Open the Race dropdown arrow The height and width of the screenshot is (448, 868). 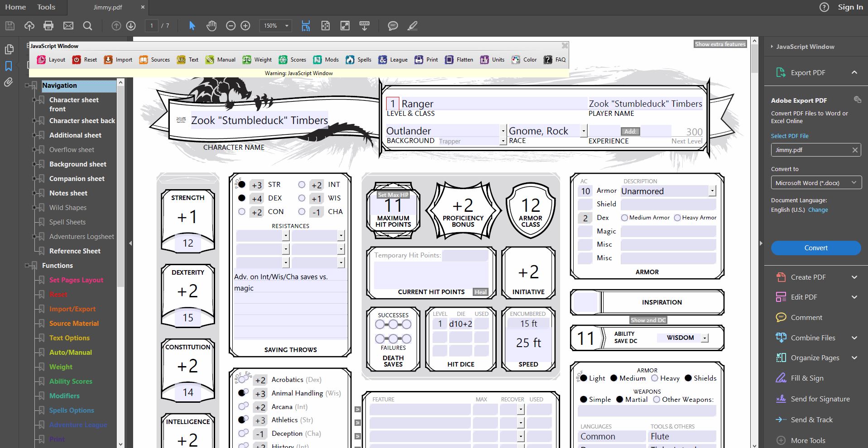[584, 131]
